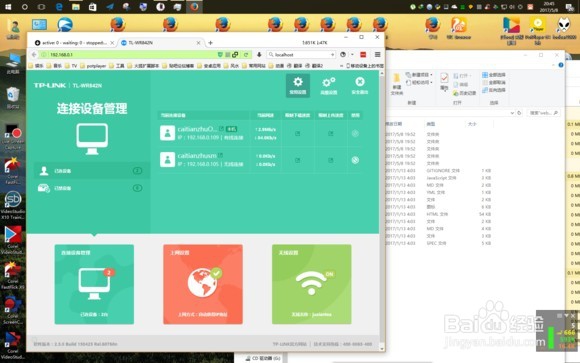
Task: Select the 已连设备 sidebar entry
Action: pos(92,171)
